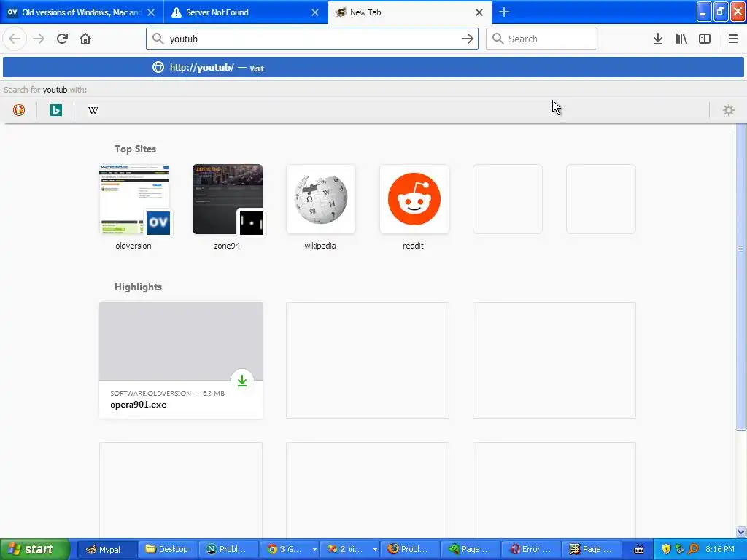
Task: Click the SOFTWARE.OLDVERSION — 6.3 MB text
Action: tap(167, 393)
